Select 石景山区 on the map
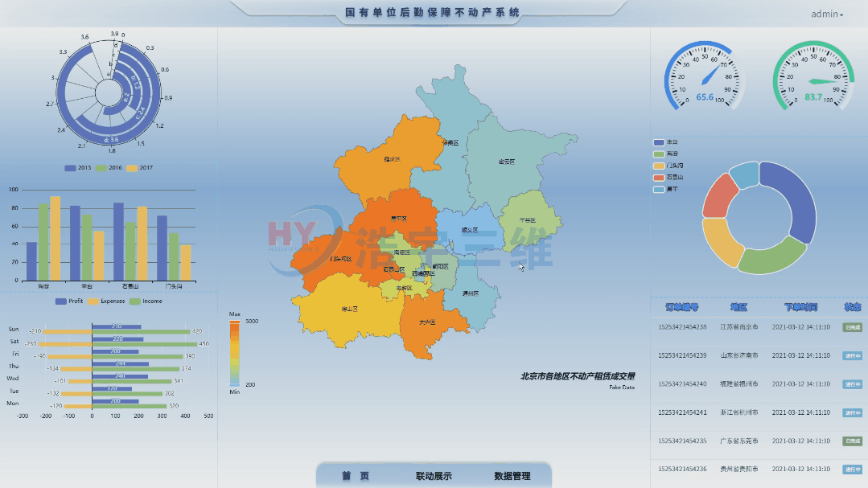 [x=393, y=269]
